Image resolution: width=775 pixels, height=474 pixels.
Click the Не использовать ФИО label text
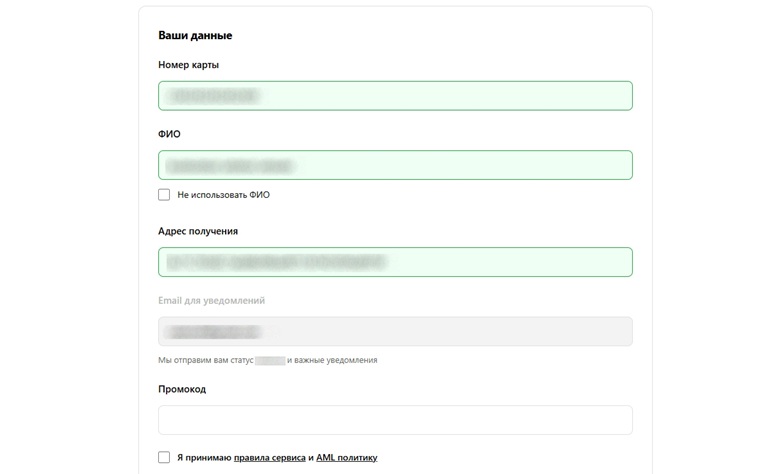coord(223,195)
